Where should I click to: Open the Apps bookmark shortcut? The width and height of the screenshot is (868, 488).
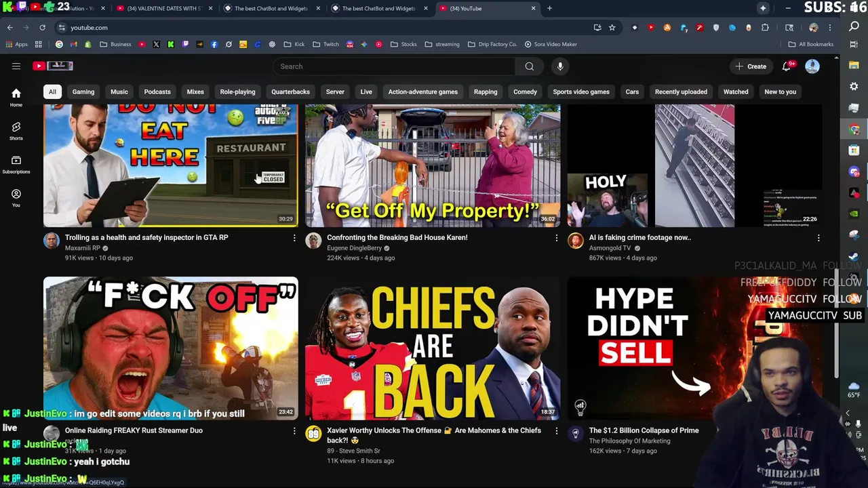coord(17,45)
